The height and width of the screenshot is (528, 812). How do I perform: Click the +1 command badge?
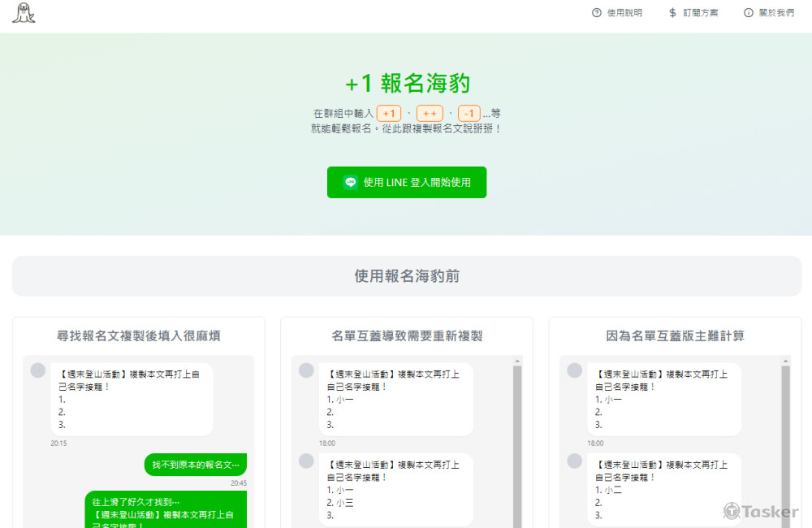[389, 114]
